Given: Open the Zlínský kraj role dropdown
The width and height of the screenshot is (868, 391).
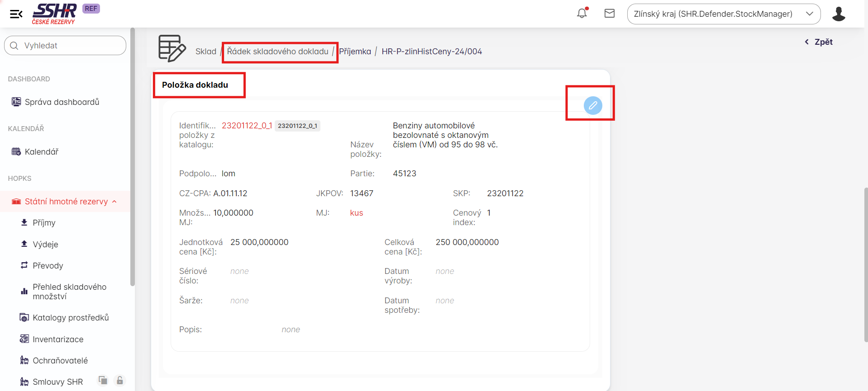Looking at the screenshot, I should click(723, 14).
